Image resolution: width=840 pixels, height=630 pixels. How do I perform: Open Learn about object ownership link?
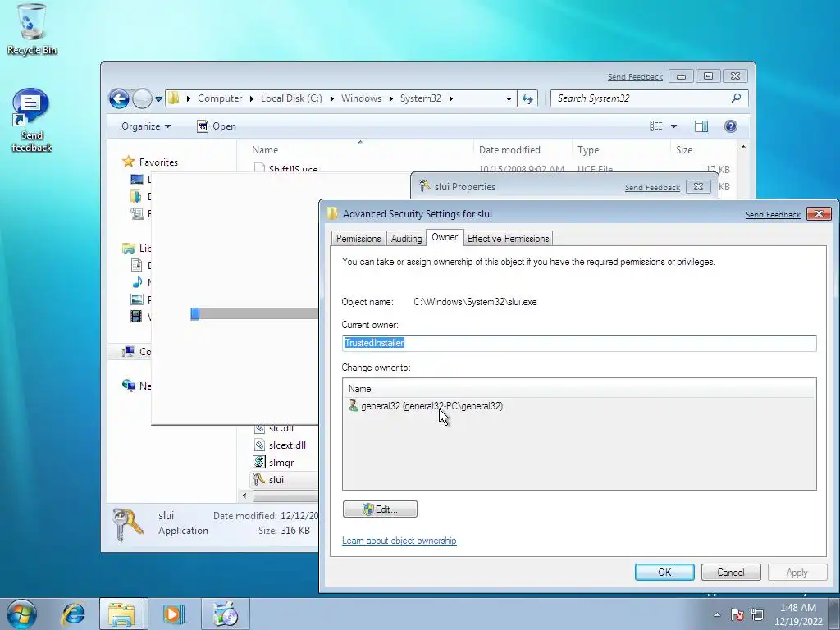tap(399, 541)
